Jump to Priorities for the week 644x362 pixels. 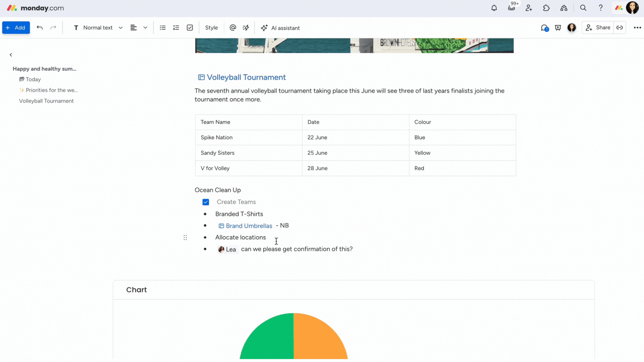point(49,90)
